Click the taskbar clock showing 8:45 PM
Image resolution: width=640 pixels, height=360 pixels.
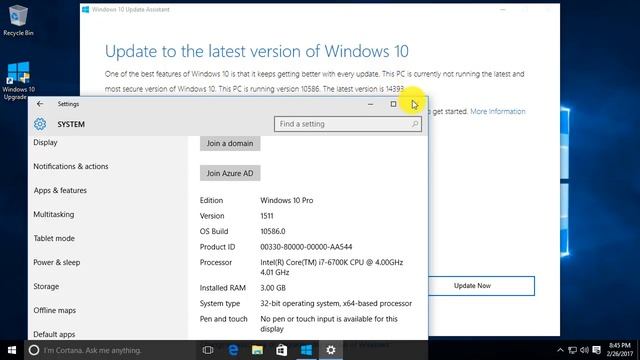(620, 350)
